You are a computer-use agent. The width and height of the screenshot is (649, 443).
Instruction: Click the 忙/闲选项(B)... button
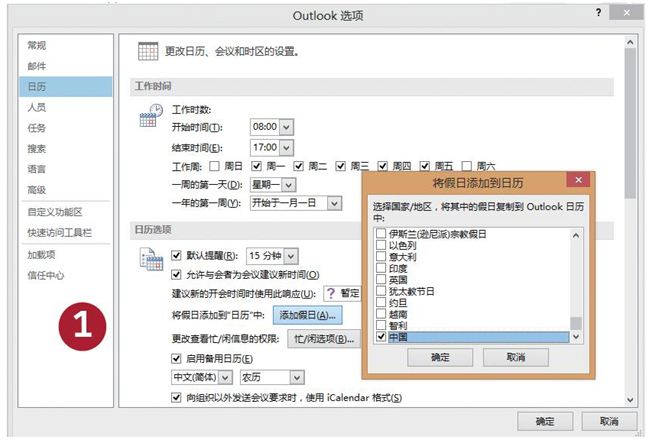tap(324, 339)
